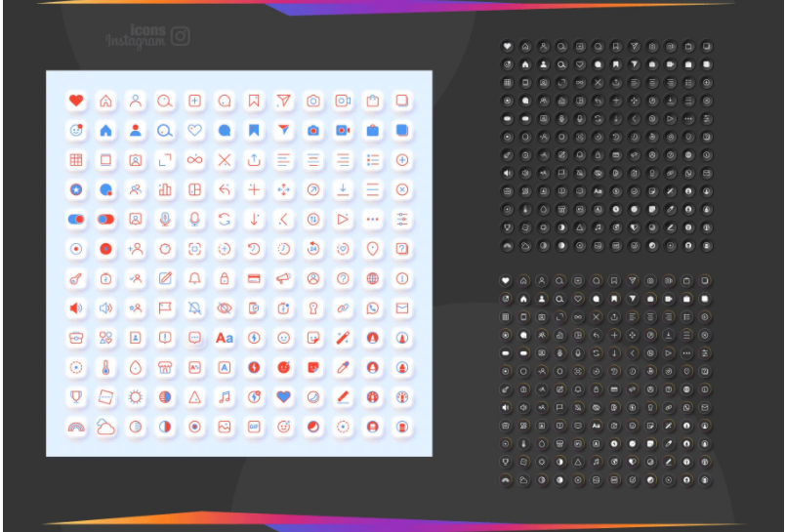This screenshot has width=785, height=532.
Task: Select the location pin icon in light panel
Action: (372, 249)
